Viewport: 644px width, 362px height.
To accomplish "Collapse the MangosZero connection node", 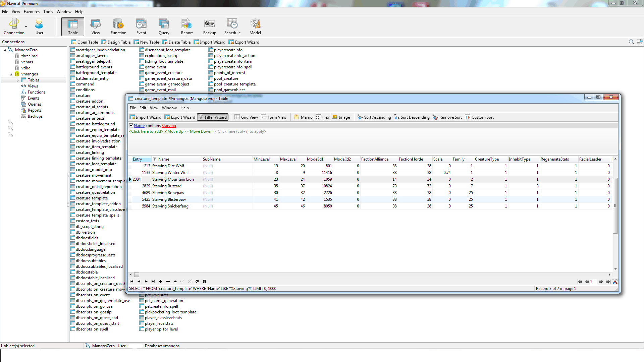I will coord(5,50).
